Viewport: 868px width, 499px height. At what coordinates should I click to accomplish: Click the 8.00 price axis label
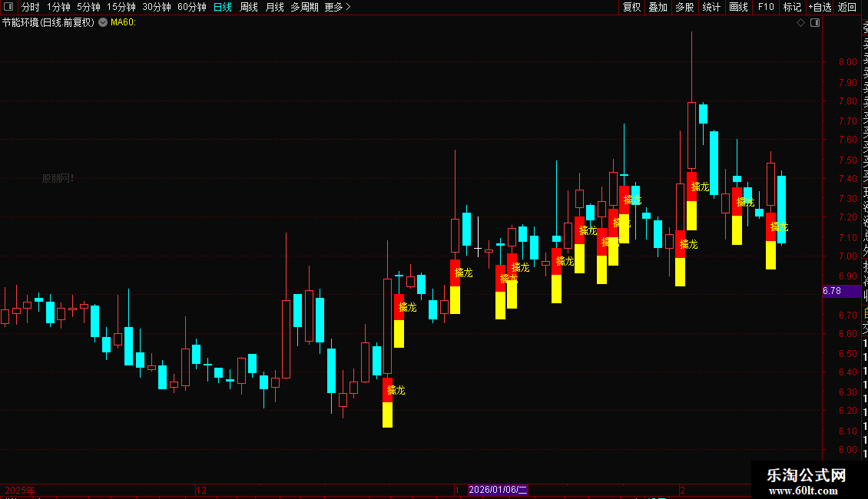[x=847, y=62]
